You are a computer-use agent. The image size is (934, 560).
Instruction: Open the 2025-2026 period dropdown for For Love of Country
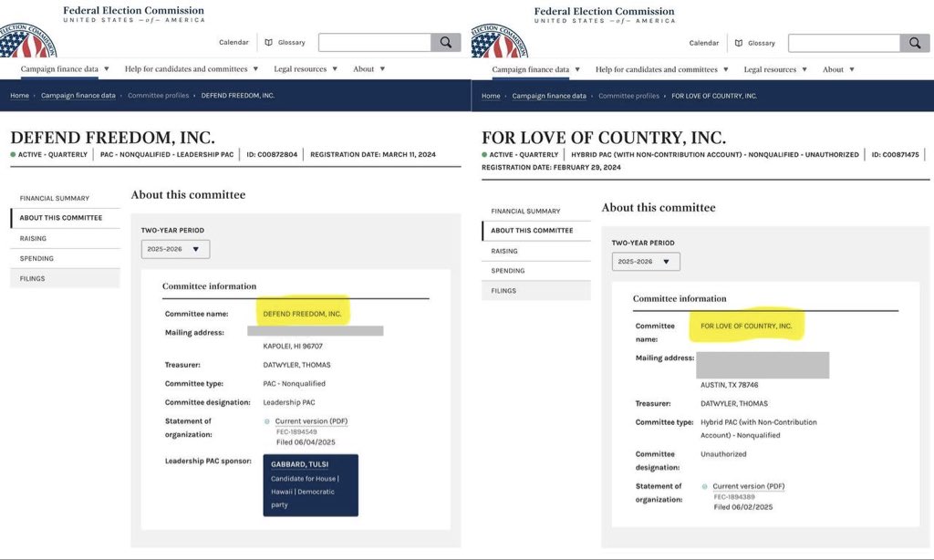point(646,262)
